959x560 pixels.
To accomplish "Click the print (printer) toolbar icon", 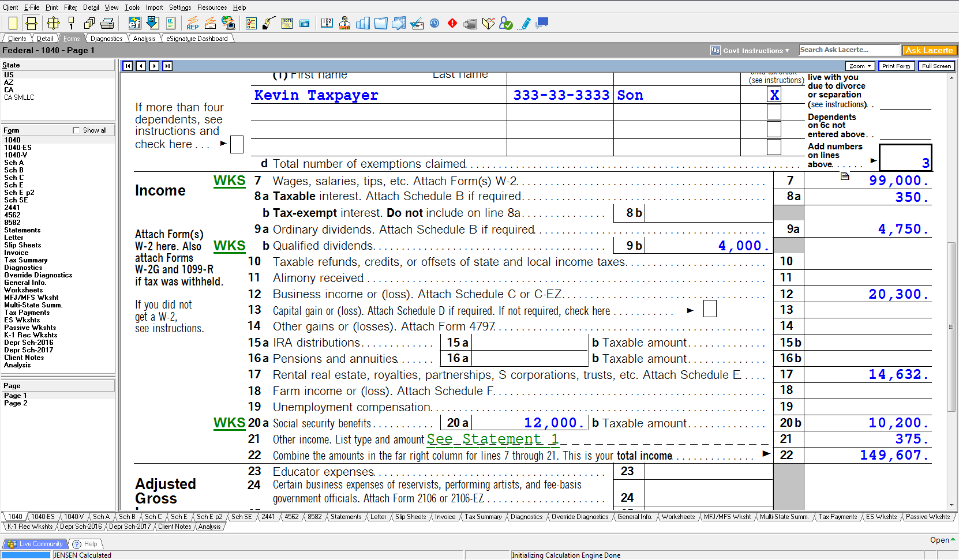I will click(x=107, y=23).
